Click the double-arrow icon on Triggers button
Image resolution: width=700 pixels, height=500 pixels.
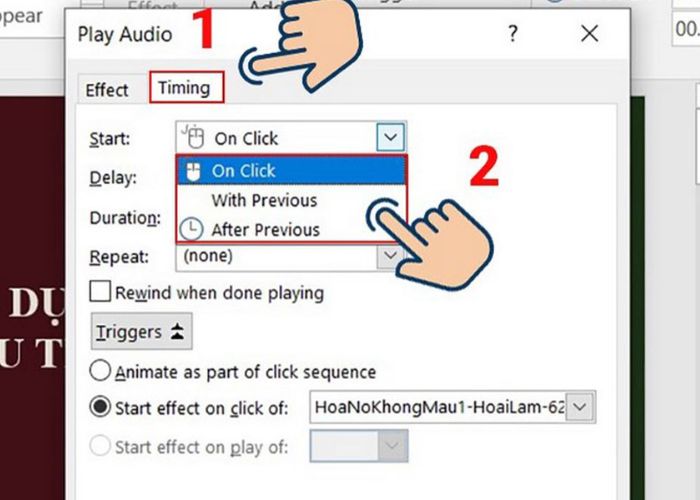[x=177, y=332]
